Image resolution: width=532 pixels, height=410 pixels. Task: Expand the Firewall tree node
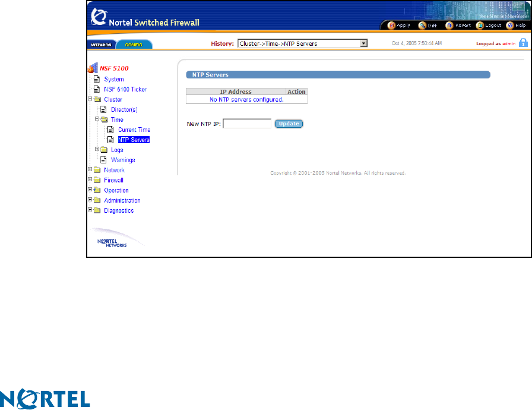[x=90, y=179]
